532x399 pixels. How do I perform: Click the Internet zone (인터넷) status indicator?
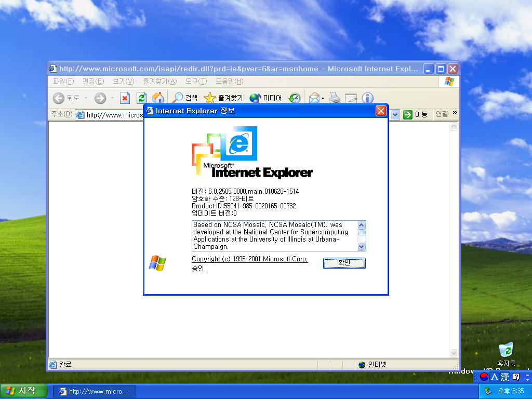click(x=373, y=364)
